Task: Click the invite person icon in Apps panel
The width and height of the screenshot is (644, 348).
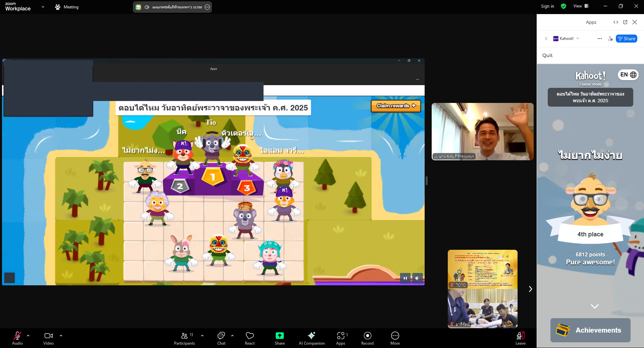Action: [x=610, y=39]
